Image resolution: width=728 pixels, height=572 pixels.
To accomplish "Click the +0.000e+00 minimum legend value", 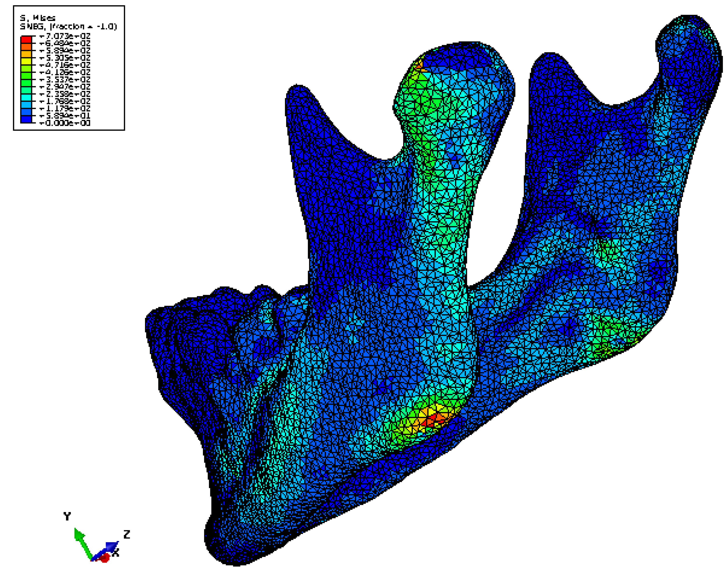I will (x=65, y=123).
